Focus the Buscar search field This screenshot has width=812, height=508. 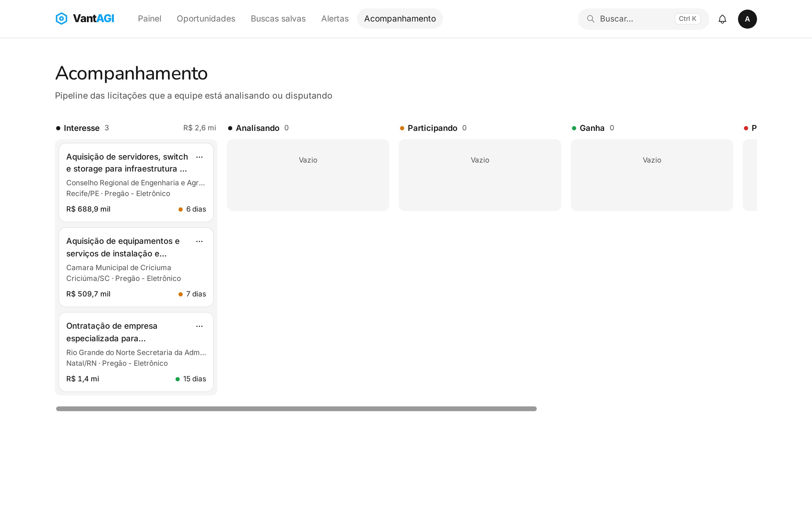643,19
